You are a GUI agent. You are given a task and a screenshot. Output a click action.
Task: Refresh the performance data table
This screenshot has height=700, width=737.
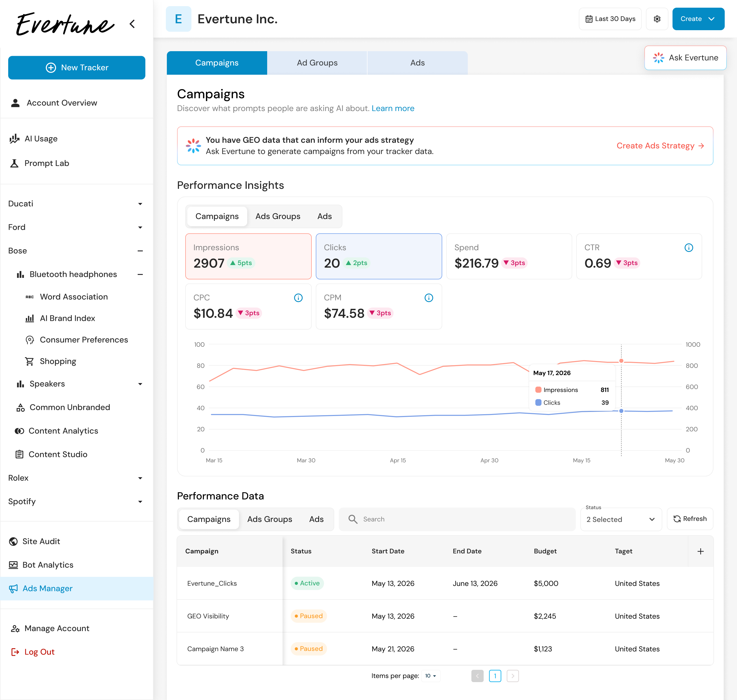point(690,519)
